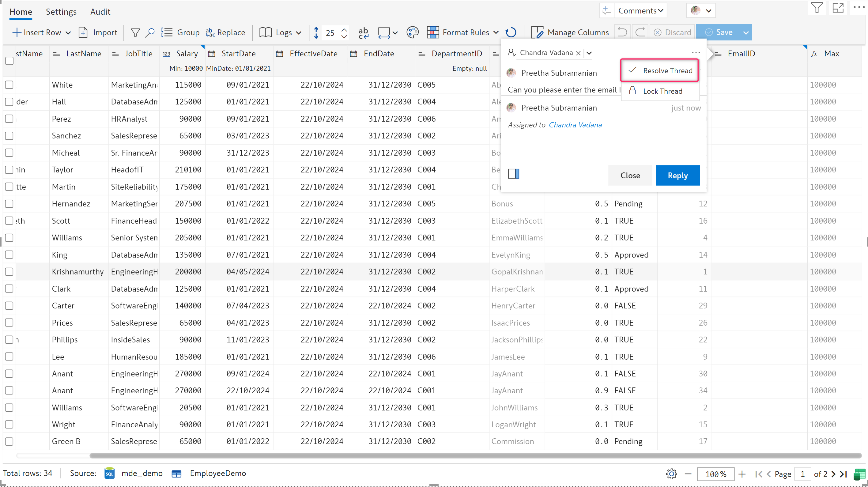
Task: Open the settings gear in status bar
Action: click(671, 474)
